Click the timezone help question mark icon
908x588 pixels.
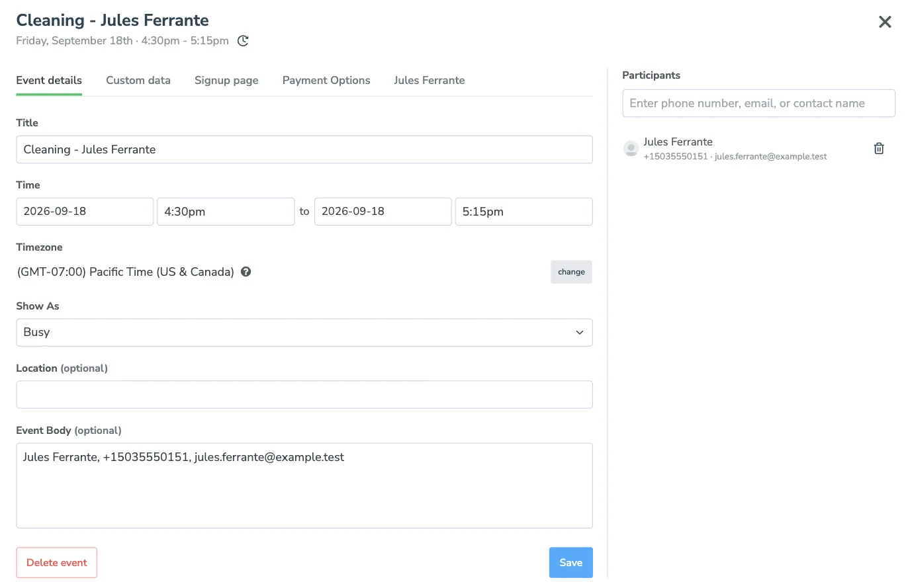click(246, 272)
